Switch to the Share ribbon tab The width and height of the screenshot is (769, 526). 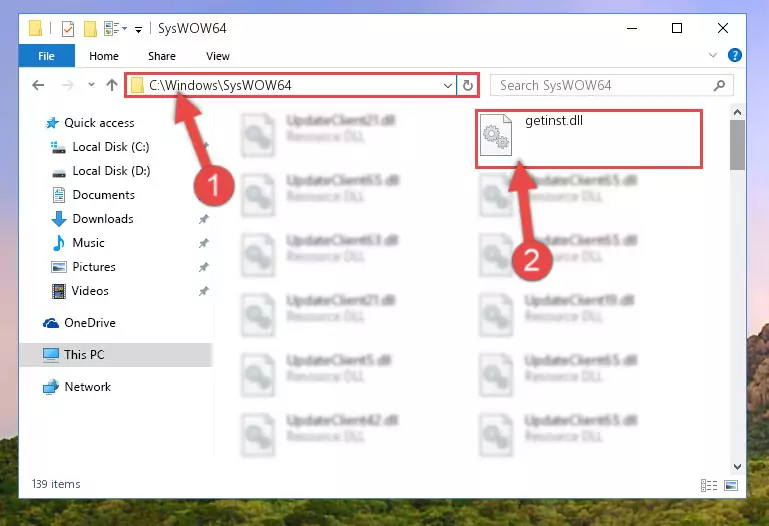(x=162, y=56)
